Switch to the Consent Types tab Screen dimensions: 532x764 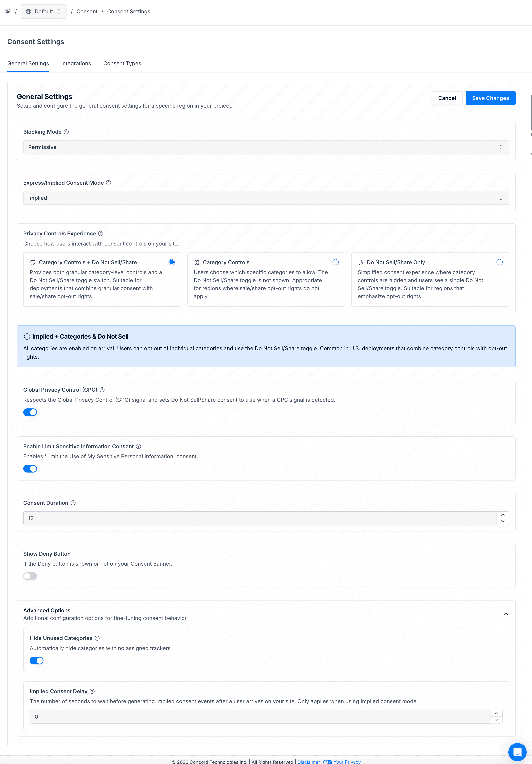pos(122,63)
